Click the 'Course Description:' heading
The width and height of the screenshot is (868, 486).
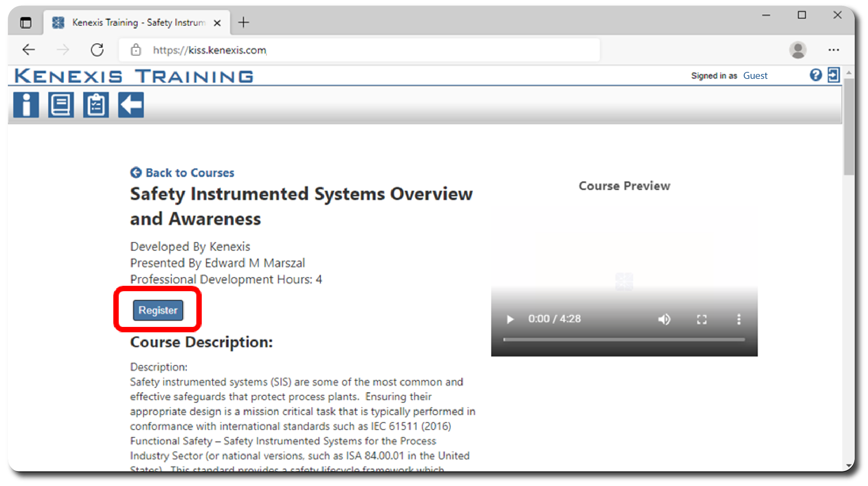coord(201,342)
